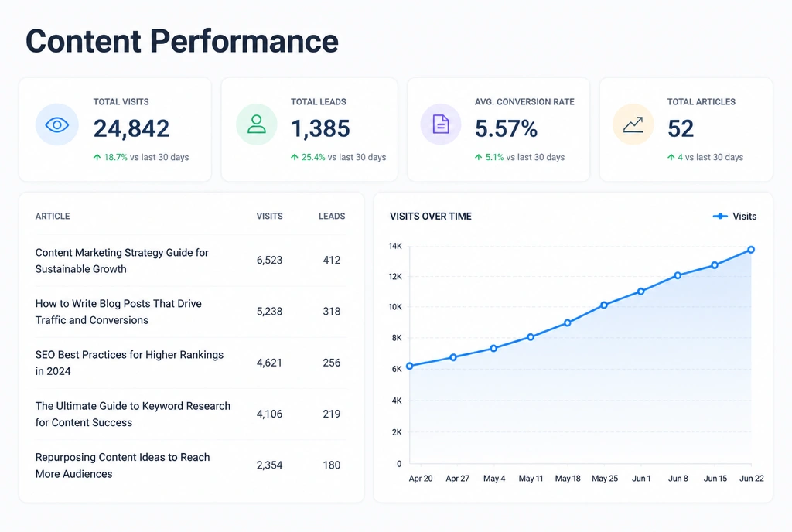Open The Ultimate Guide to Keyword Research article
Screen dimensions: 792x532
pyautogui.click(x=133, y=414)
